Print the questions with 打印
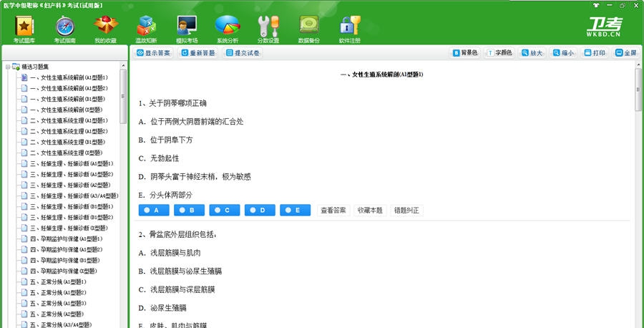Image resolution: width=644 pixels, height=328 pixels. [x=595, y=53]
